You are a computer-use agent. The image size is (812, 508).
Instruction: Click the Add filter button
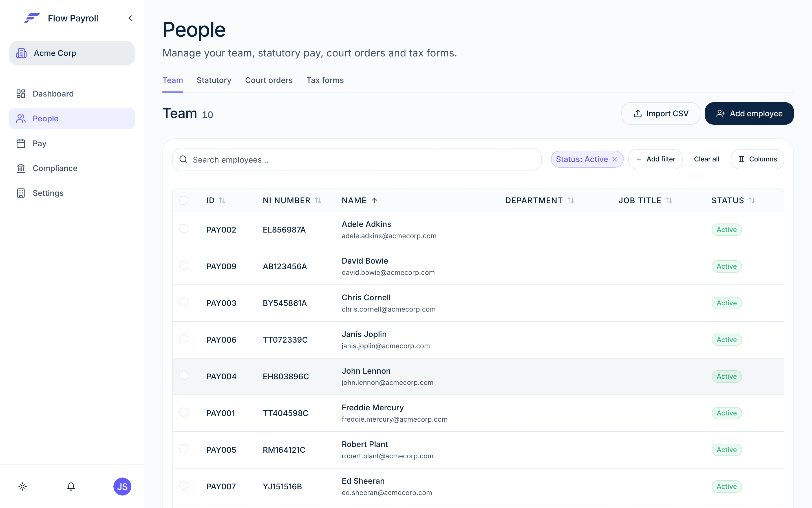point(655,159)
